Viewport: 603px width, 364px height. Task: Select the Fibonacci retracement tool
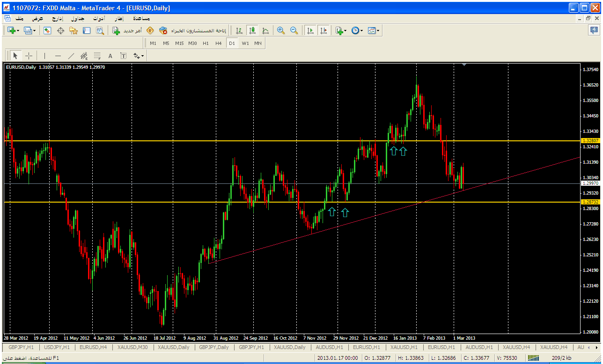(x=97, y=56)
